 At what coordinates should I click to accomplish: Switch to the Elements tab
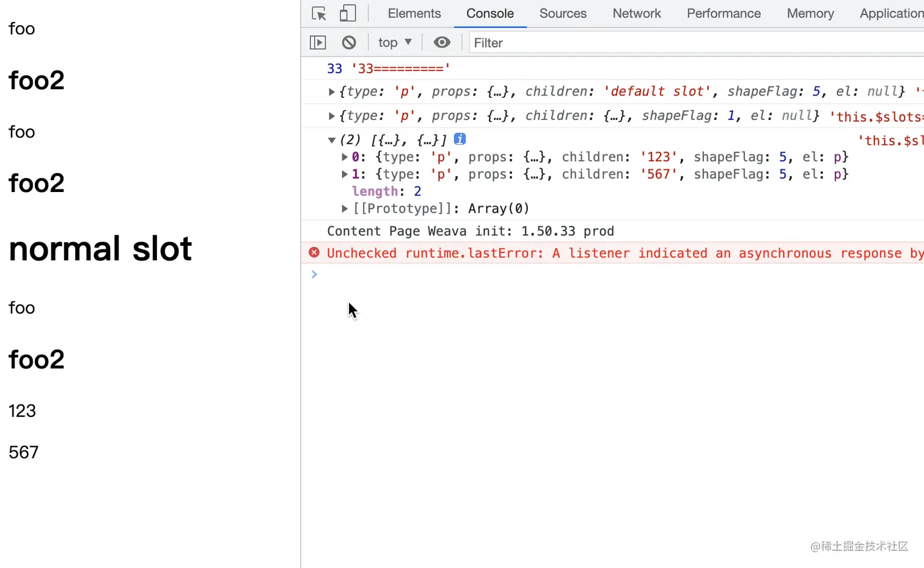(x=414, y=13)
